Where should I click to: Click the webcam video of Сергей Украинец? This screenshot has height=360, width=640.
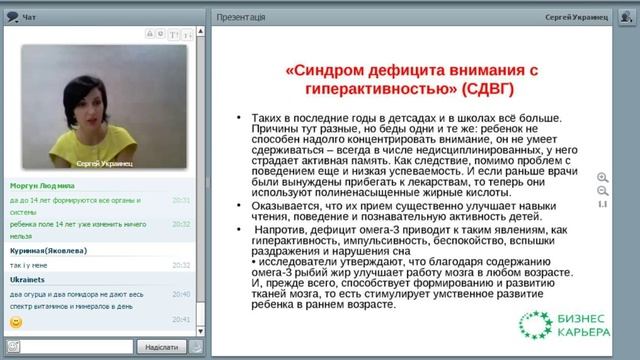(x=104, y=107)
